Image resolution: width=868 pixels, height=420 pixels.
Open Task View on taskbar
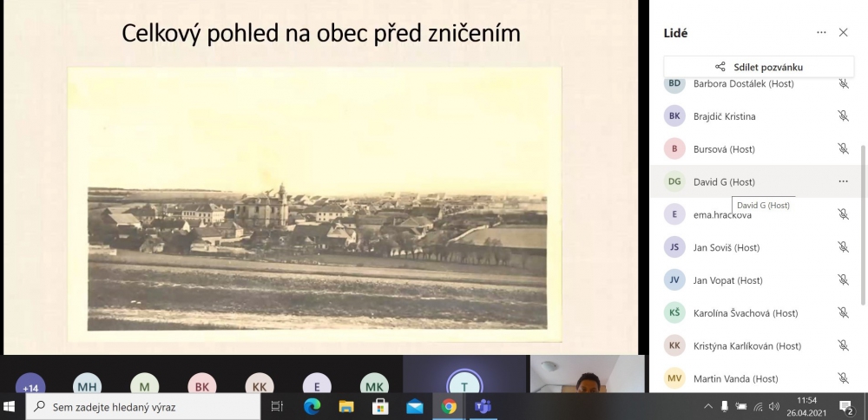coord(278,407)
